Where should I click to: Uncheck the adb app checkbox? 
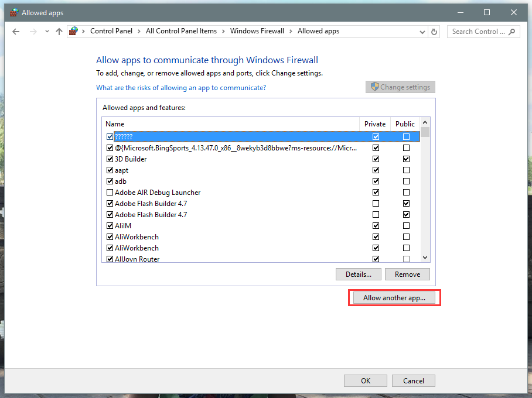point(110,181)
